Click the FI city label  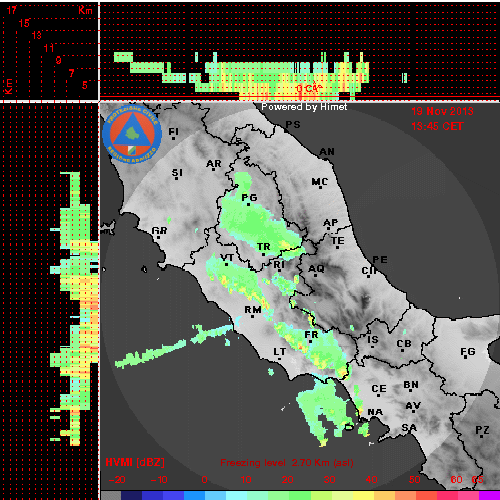click(174, 131)
